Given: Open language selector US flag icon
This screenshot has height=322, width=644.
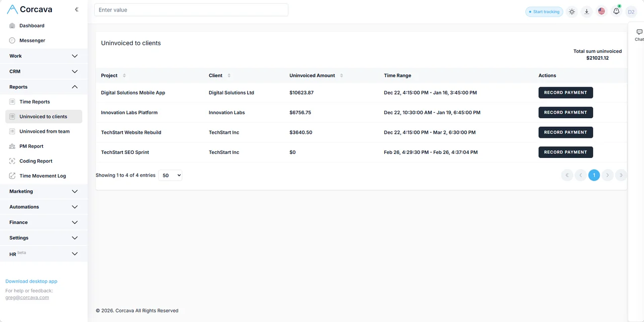Looking at the screenshot, I should pos(601,12).
